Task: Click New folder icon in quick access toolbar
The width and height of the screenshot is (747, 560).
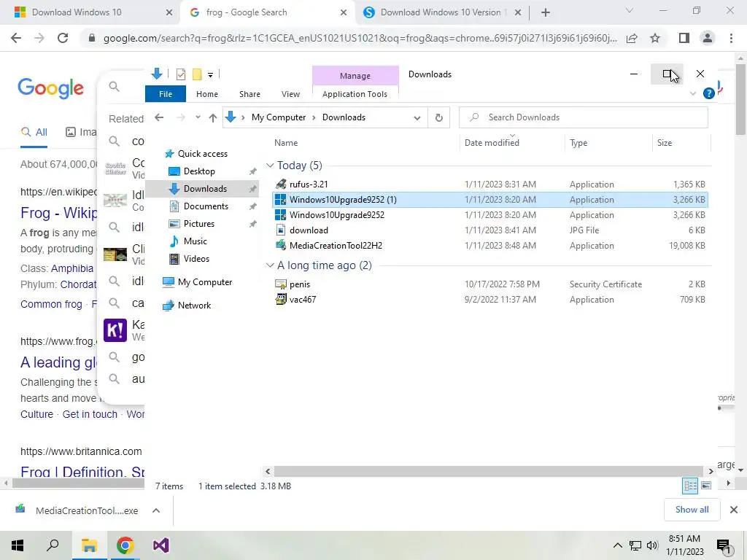Action: point(197,74)
